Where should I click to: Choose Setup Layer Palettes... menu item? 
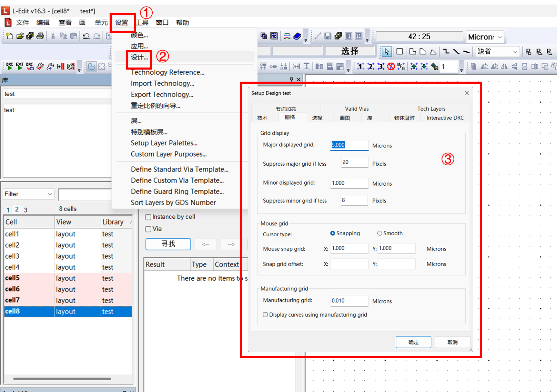click(x=164, y=143)
